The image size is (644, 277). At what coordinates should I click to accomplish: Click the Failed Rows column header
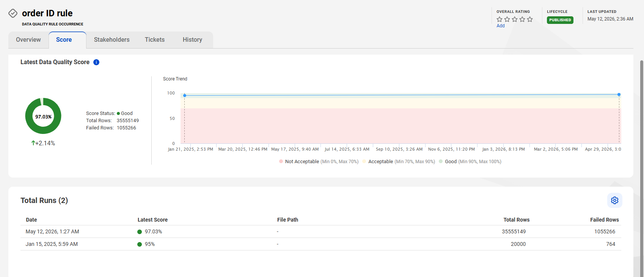click(604, 220)
